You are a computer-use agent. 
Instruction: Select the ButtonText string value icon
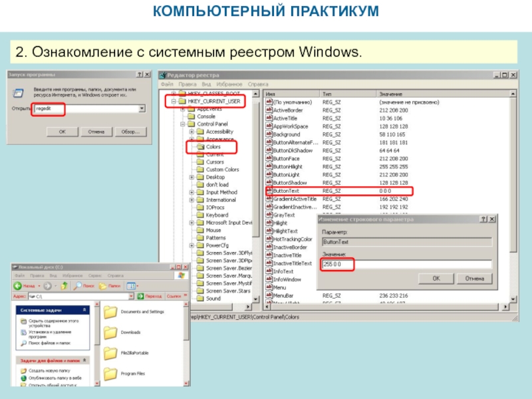point(269,191)
